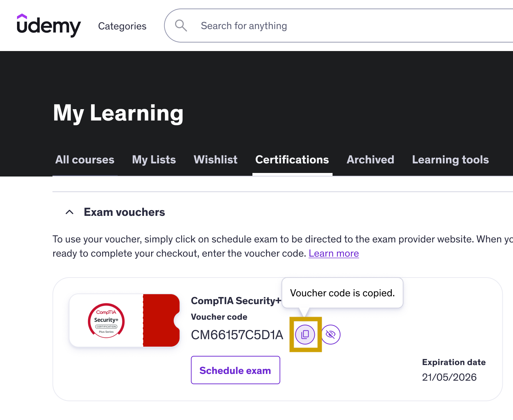Toggle voucher code visibility eye icon

point(331,334)
